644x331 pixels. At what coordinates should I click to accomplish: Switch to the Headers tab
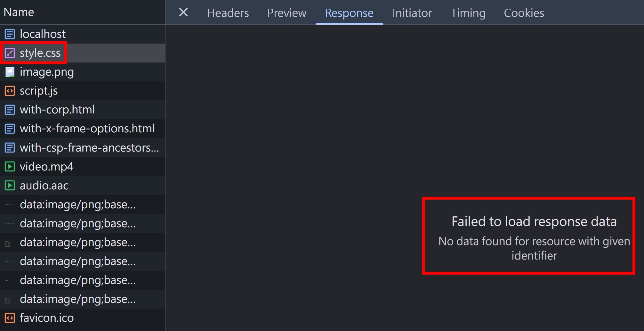click(228, 13)
